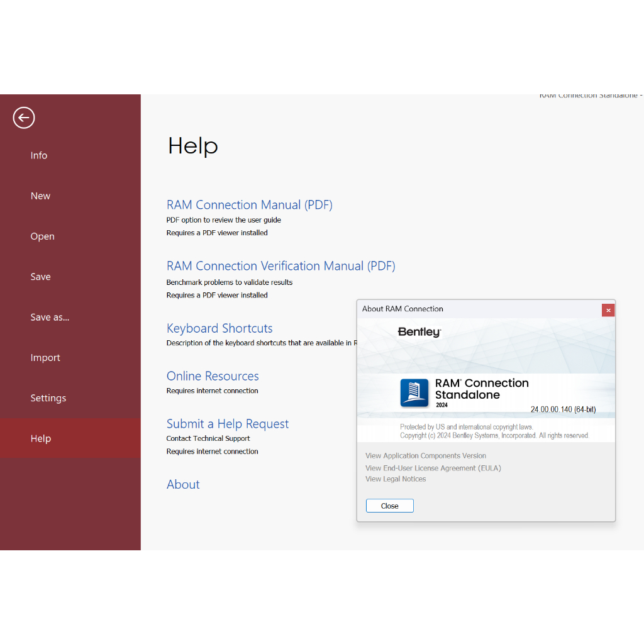Close the About RAM Connection dialog

(x=389, y=506)
